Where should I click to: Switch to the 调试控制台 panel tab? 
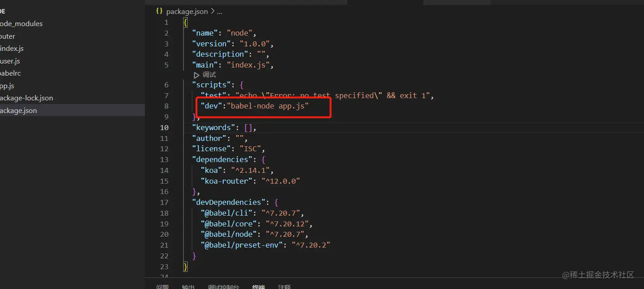(224, 287)
